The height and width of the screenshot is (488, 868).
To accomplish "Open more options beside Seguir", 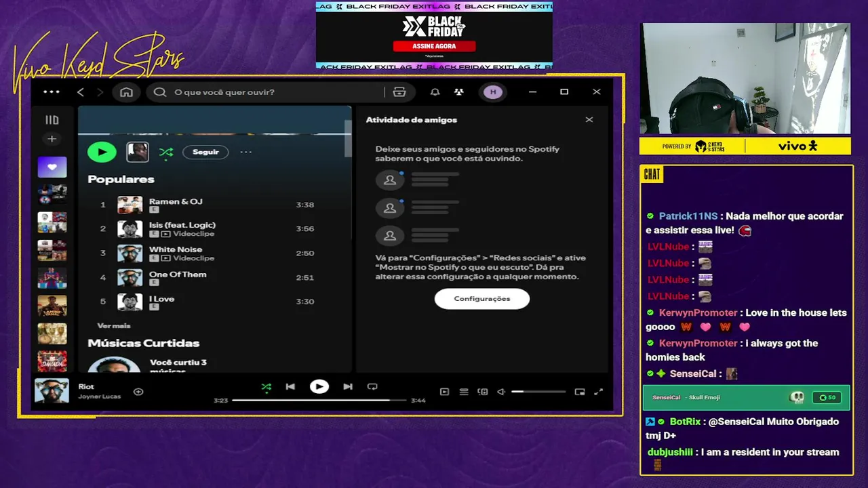I will [246, 152].
